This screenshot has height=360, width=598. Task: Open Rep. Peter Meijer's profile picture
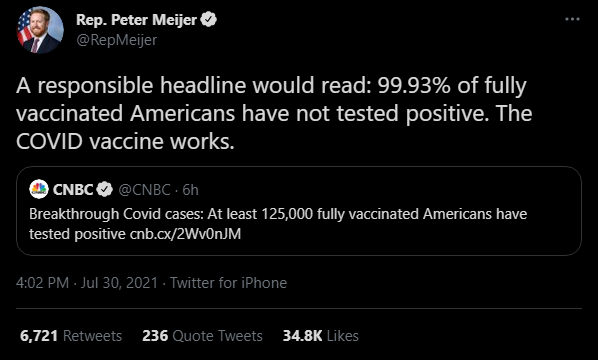coord(40,29)
